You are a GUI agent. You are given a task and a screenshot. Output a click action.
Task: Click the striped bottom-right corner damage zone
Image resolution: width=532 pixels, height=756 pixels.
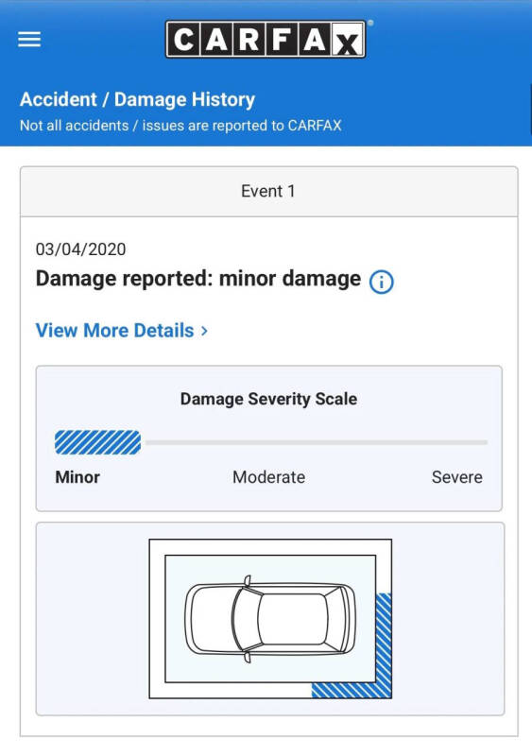[352, 691]
